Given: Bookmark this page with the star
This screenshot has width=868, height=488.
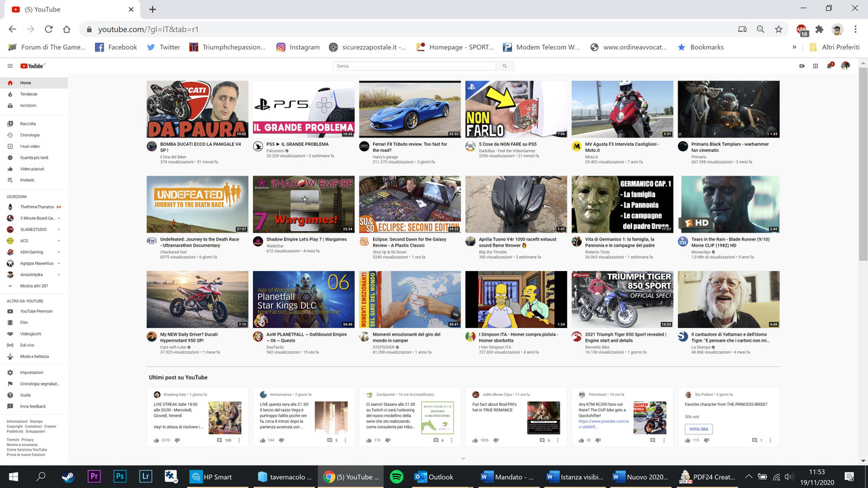Looking at the screenshot, I should [x=778, y=29].
